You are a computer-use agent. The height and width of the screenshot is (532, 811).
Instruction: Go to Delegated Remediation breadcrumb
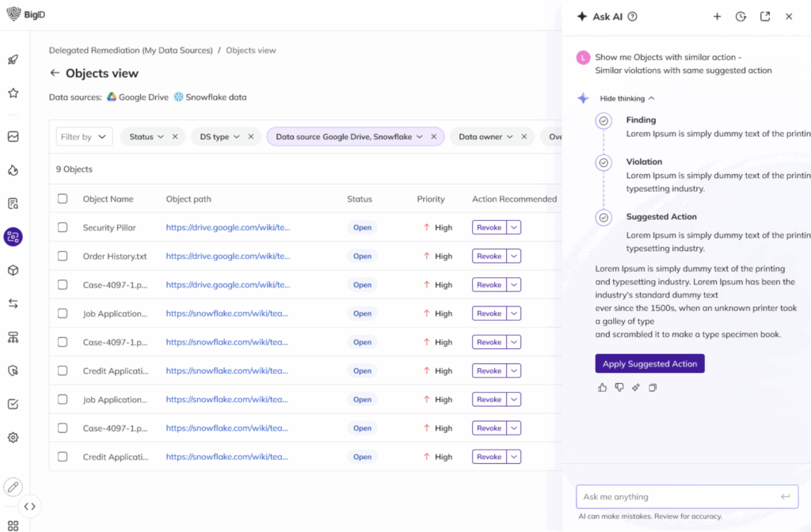click(x=131, y=51)
